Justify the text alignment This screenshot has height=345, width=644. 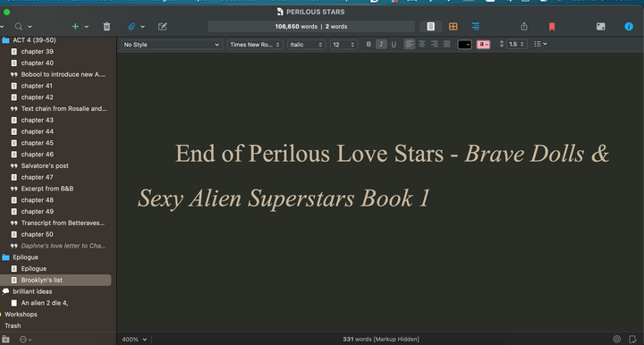point(447,45)
